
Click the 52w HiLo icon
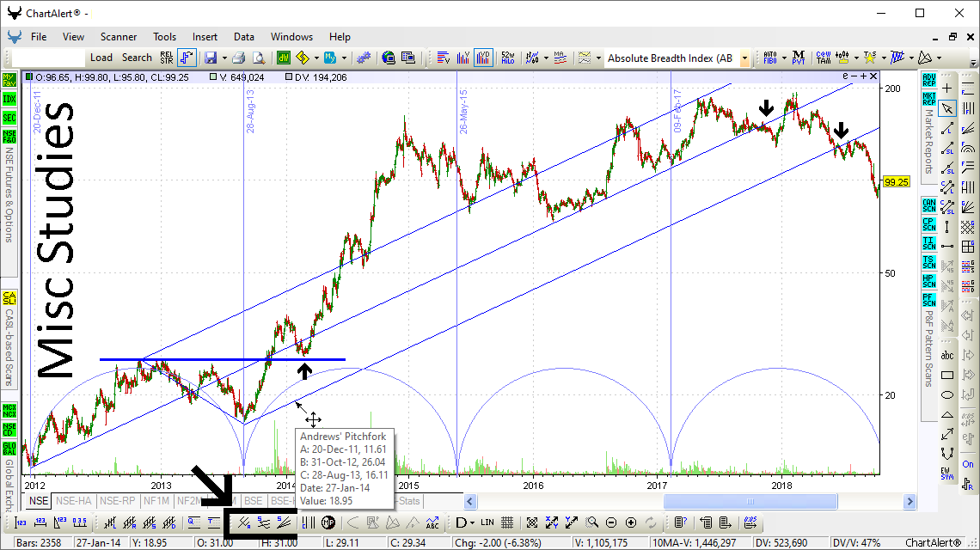pyautogui.click(x=507, y=58)
